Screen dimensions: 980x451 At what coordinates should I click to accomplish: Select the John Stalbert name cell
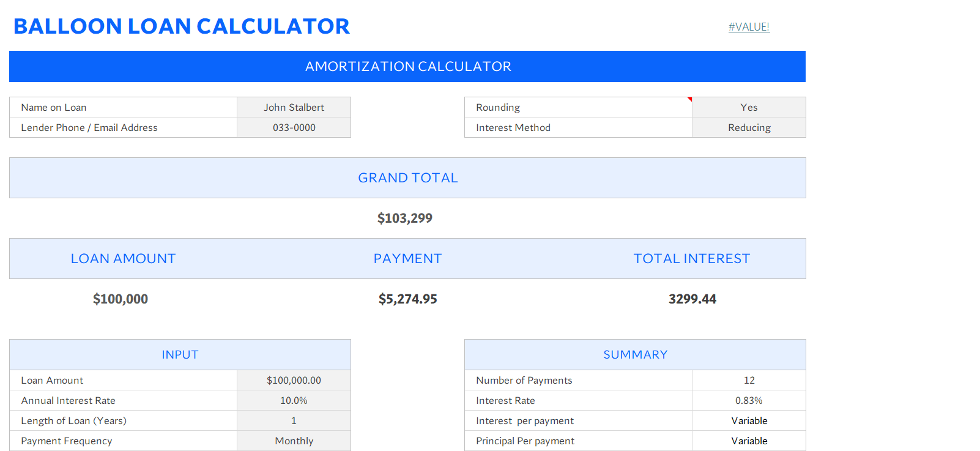[x=294, y=107]
